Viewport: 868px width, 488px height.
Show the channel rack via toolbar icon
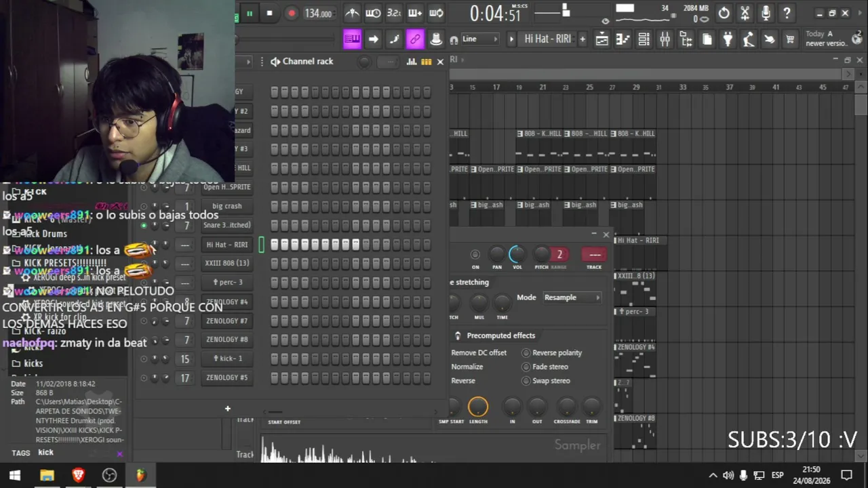point(644,39)
